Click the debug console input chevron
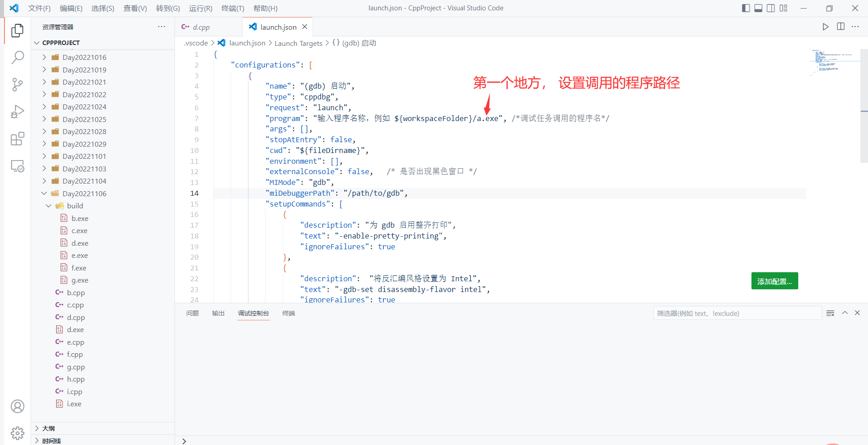This screenshot has height=445, width=868. 184,441
